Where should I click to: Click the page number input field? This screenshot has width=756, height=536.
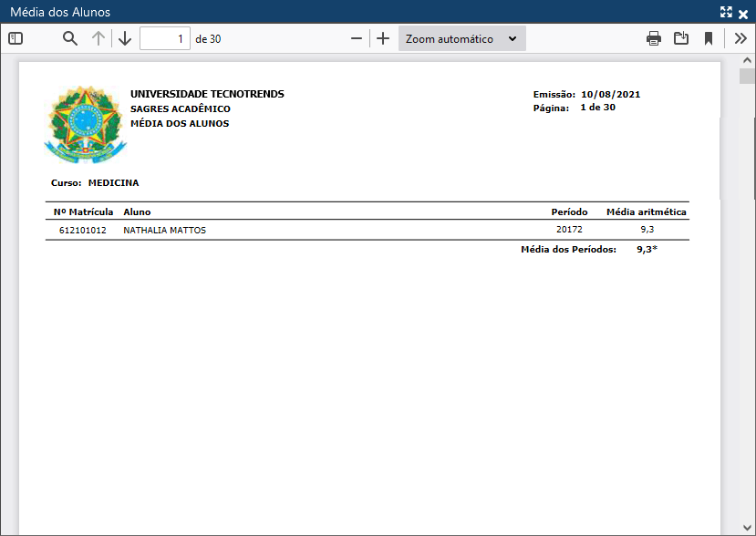[164, 38]
